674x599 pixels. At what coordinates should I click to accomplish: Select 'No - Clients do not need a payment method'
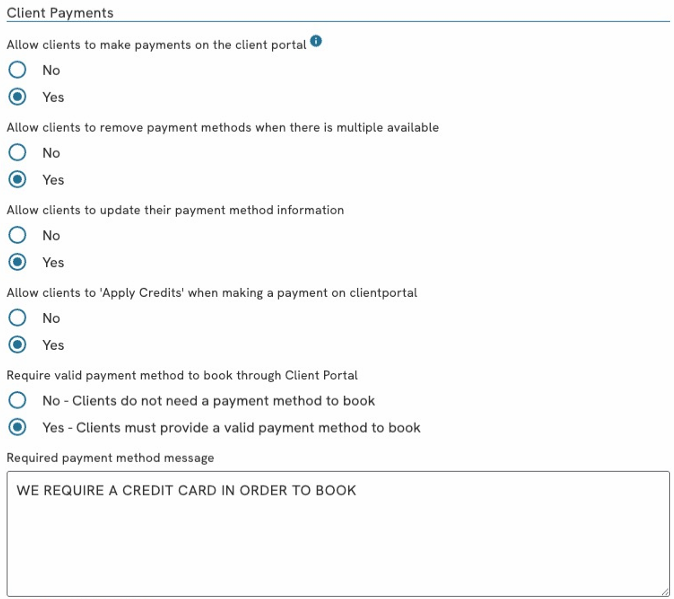pos(16,401)
